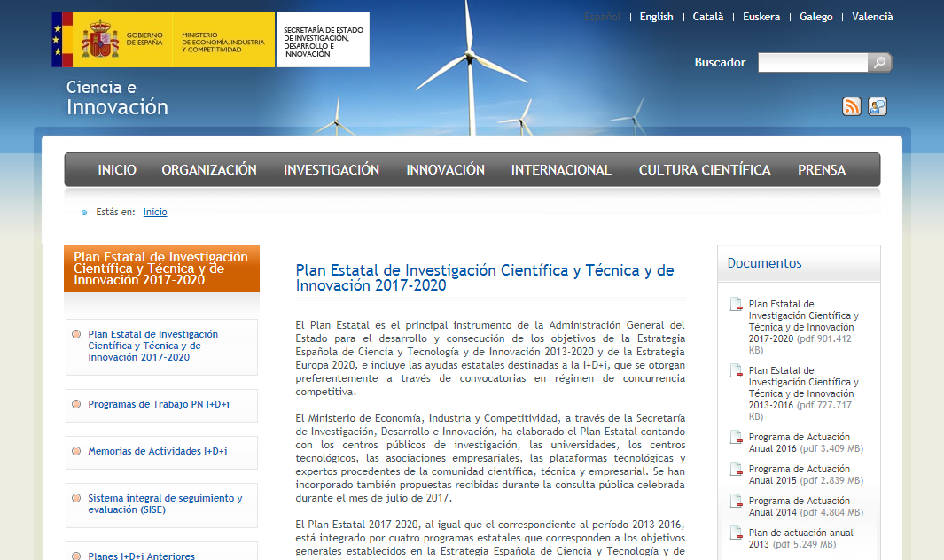The height and width of the screenshot is (560, 944).
Task: Click the Secretaría de Estado de Investigación logo
Action: (x=324, y=40)
